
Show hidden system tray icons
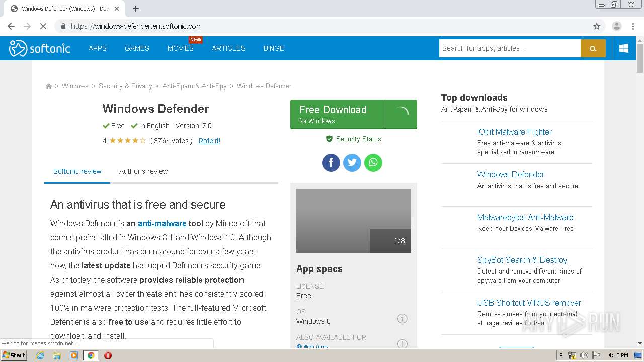tap(561, 355)
